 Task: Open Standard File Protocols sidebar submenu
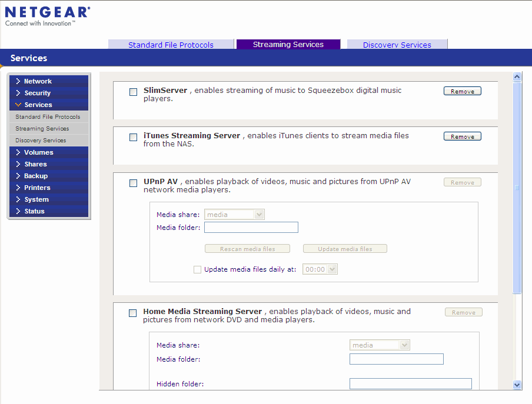coord(48,116)
